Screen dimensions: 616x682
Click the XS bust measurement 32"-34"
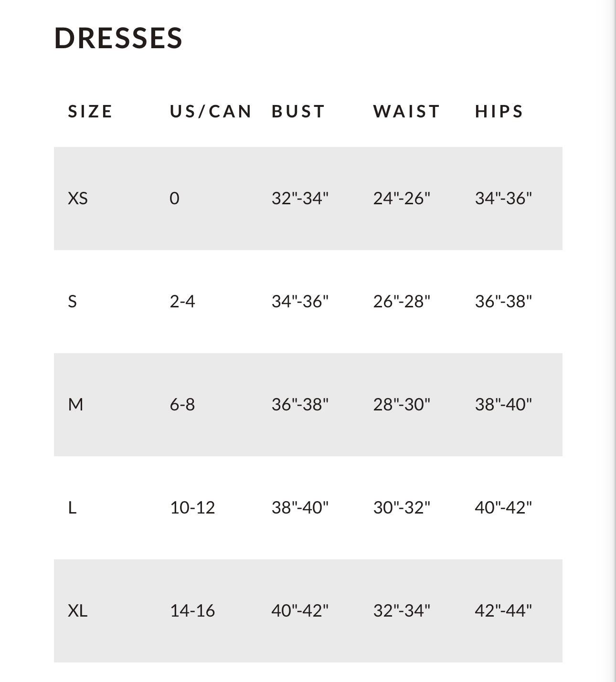click(x=300, y=198)
